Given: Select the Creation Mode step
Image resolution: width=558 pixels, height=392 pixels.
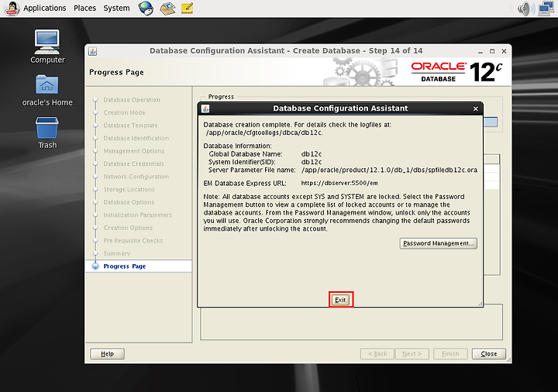Looking at the screenshot, I should [x=124, y=113].
